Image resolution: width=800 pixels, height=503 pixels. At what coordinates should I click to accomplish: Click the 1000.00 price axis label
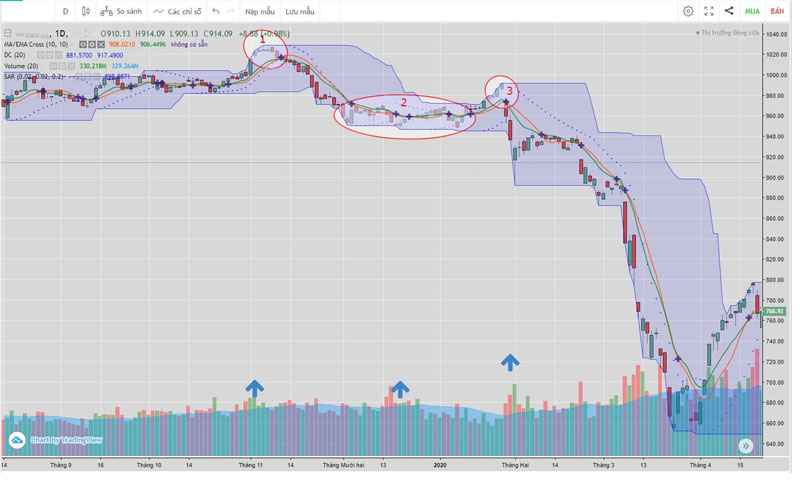777,75
